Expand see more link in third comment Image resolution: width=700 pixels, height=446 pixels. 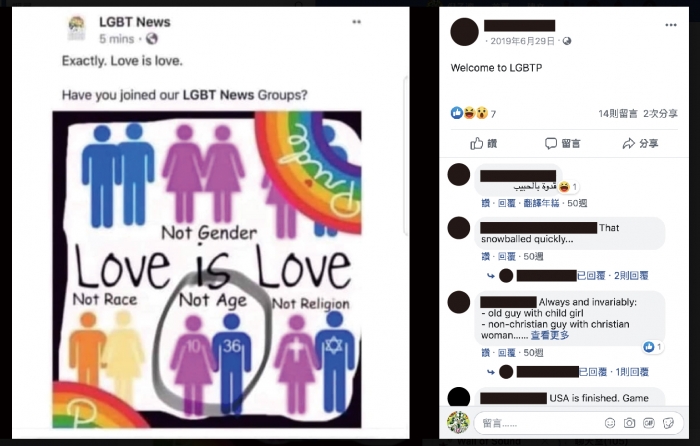click(x=550, y=335)
